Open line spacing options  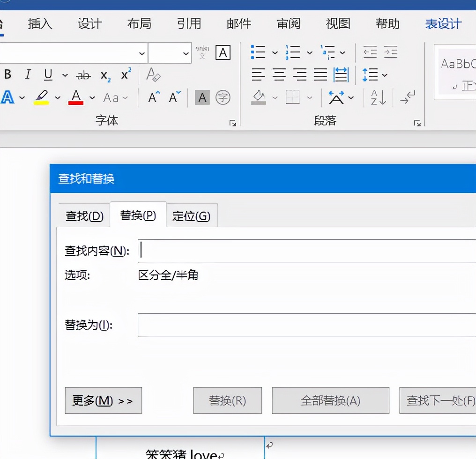click(x=370, y=74)
